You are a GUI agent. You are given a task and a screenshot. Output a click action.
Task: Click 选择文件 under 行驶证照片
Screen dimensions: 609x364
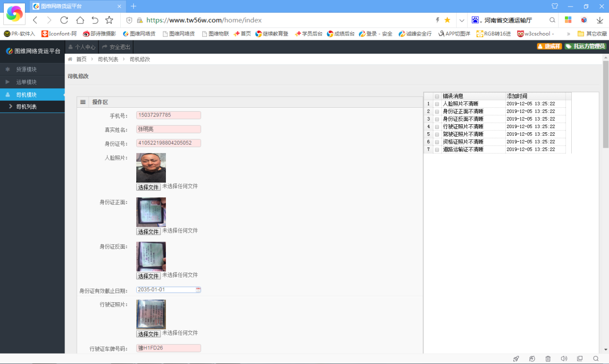148,333
